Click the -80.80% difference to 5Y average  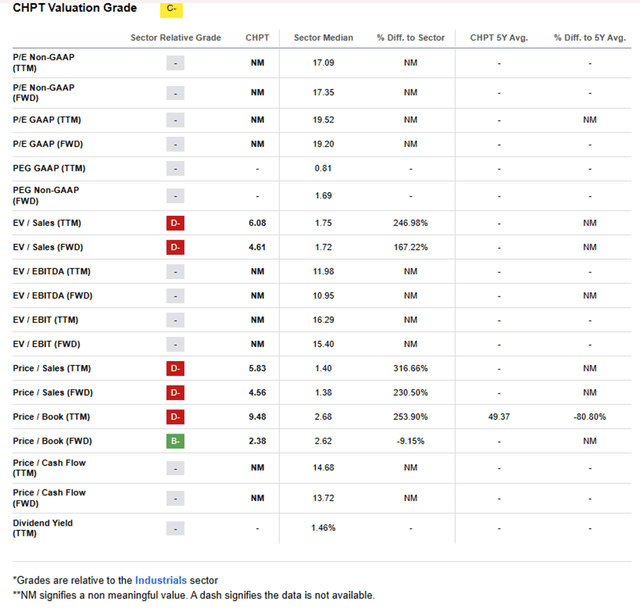click(590, 417)
